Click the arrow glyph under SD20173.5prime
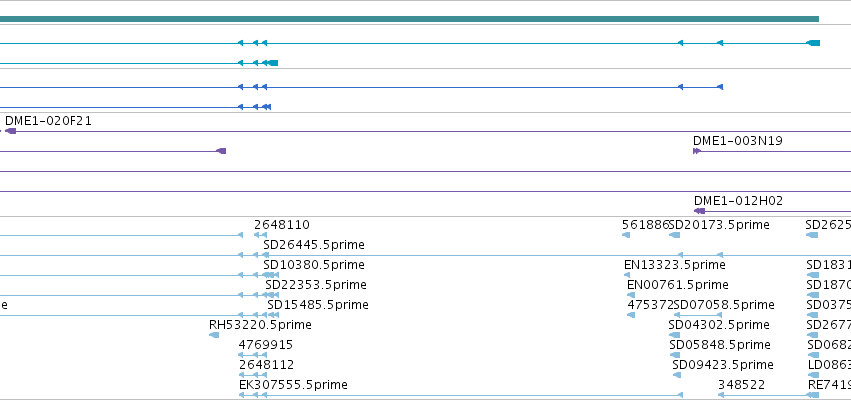 (x=675, y=235)
